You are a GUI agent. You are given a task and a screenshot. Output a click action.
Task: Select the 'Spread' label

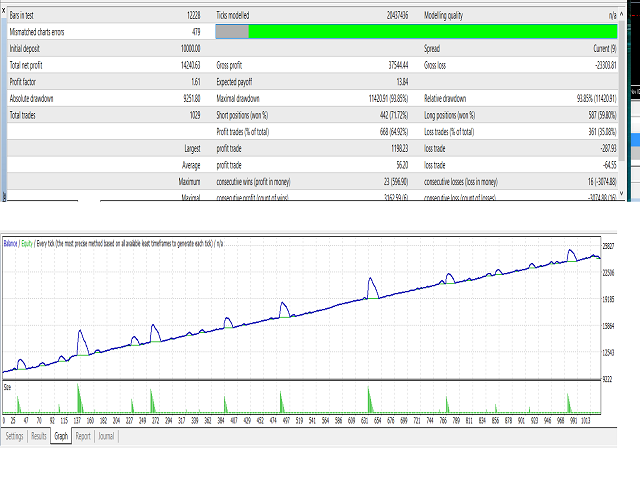432,49
